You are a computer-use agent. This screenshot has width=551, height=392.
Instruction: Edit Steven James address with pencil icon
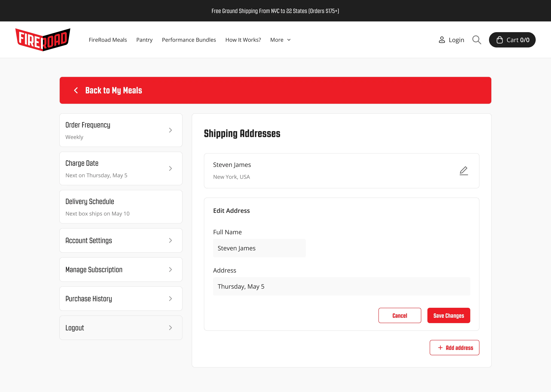pyautogui.click(x=464, y=171)
